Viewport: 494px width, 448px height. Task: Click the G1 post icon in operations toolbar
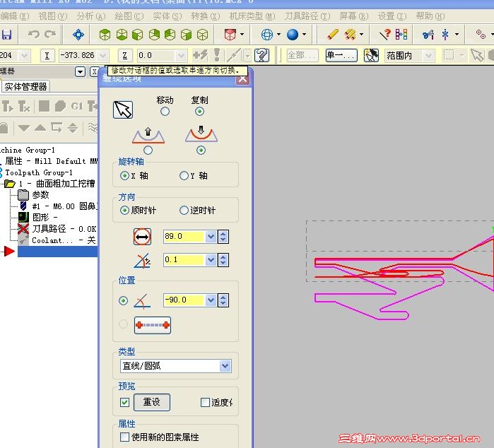pos(77,106)
